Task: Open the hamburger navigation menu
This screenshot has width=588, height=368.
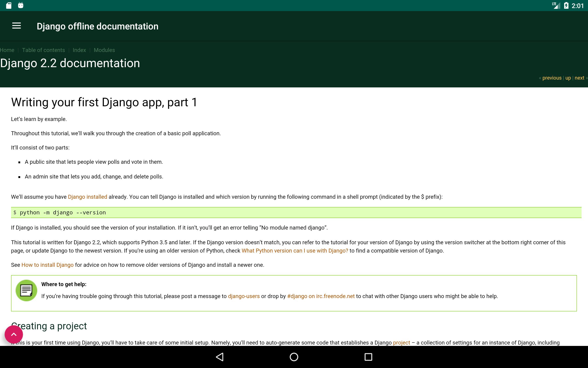Action: [x=17, y=26]
